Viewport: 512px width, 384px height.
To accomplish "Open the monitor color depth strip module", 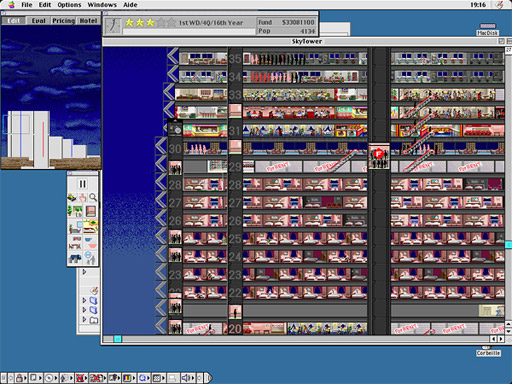I will [x=128, y=378].
